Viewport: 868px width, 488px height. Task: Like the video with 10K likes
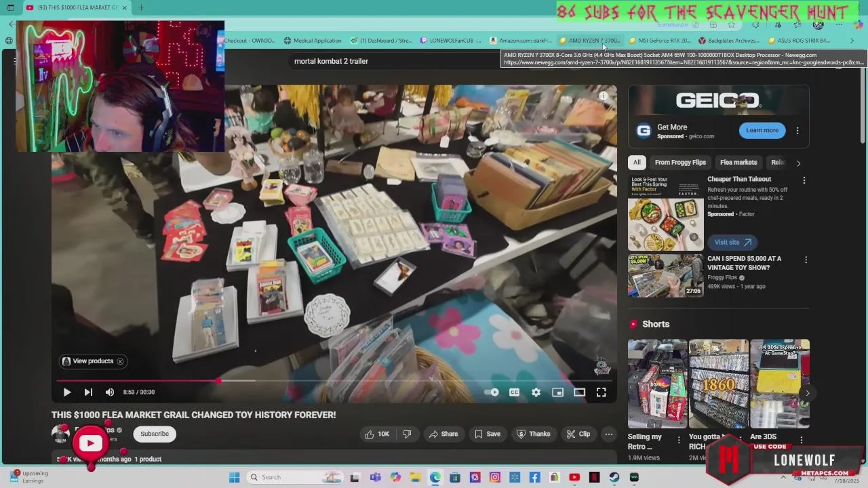pos(377,434)
